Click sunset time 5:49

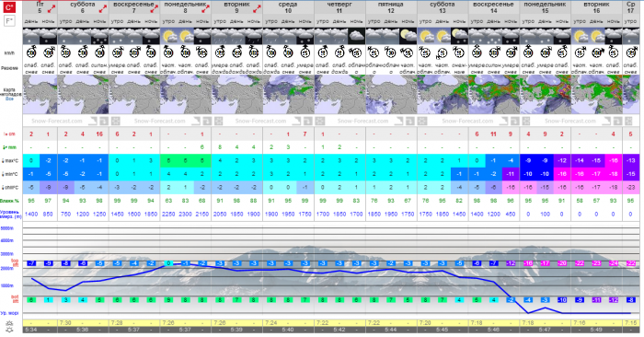pos(596,330)
